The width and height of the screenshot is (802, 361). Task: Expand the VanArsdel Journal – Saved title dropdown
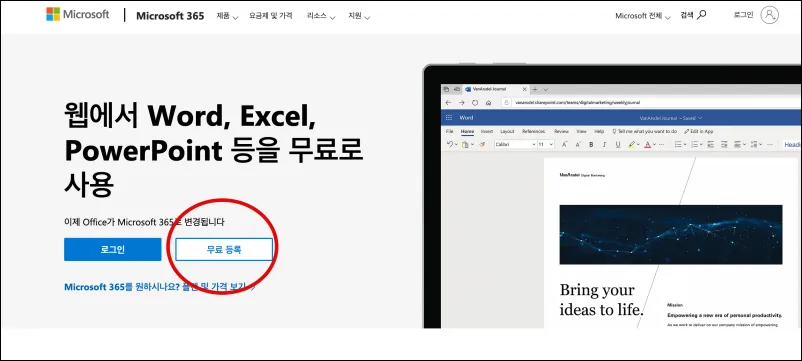(x=671, y=118)
